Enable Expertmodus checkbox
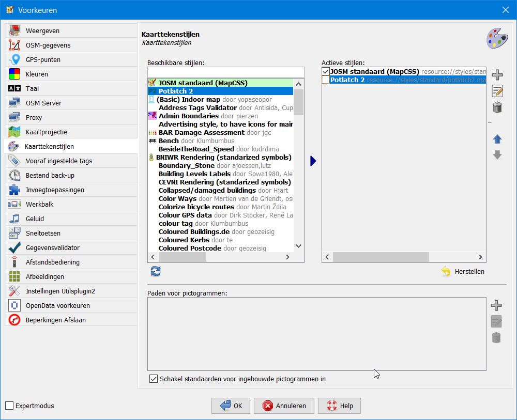This screenshot has width=517, height=420. pos(9,406)
